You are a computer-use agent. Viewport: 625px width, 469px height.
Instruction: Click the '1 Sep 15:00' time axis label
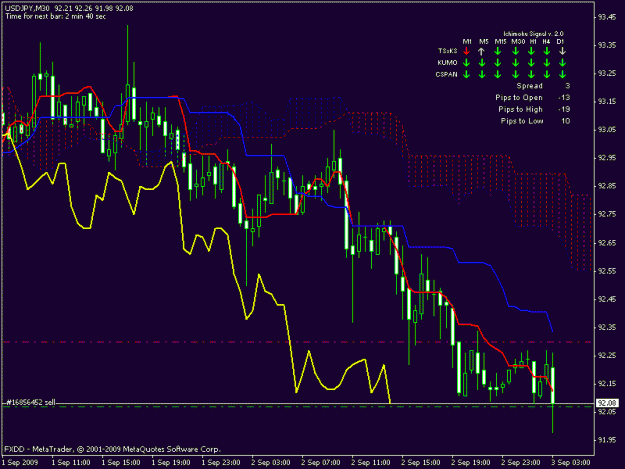121,462
